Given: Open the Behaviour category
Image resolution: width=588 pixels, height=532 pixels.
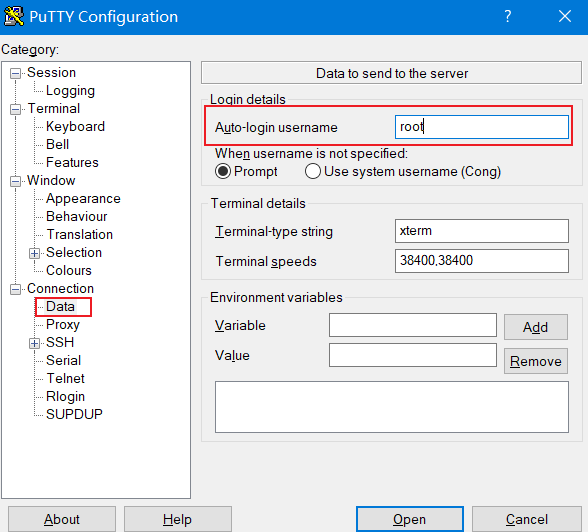Looking at the screenshot, I should 76,216.
